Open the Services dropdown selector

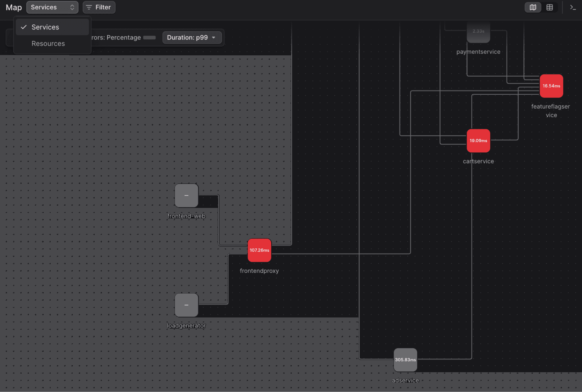pyautogui.click(x=52, y=7)
